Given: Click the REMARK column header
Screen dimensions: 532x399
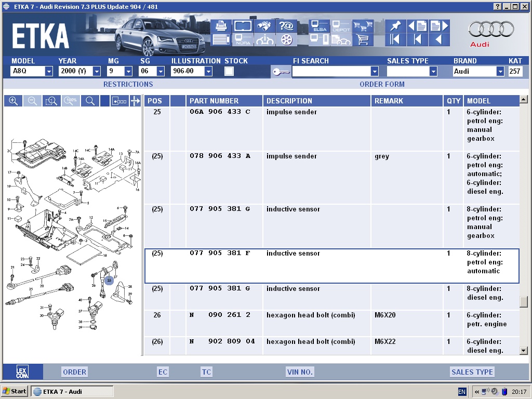Looking at the screenshot, I should pyautogui.click(x=407, y=101).
